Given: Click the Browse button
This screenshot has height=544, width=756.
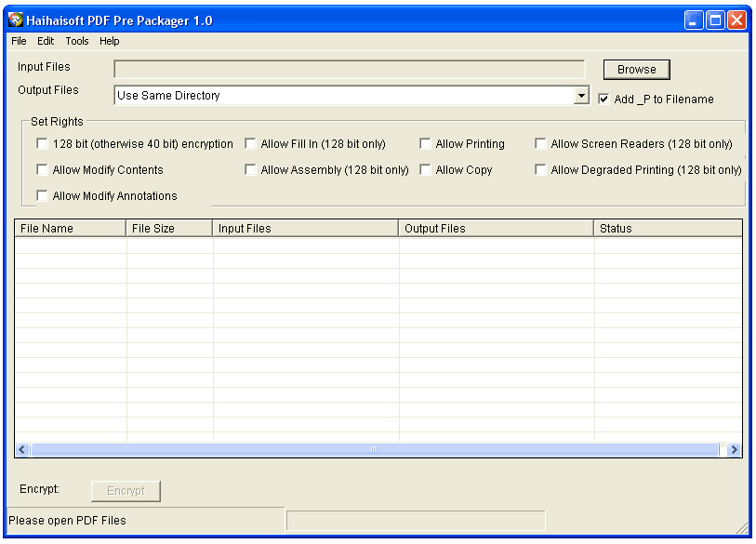Looking at the screenshot, I should click(x=636, y=70).
